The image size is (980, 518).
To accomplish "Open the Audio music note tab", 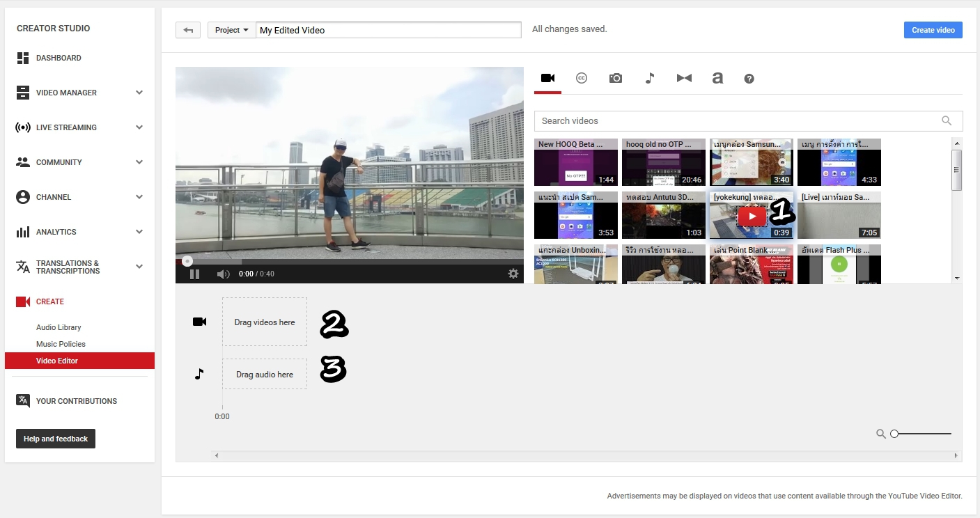I will click(x=650, y=78).
